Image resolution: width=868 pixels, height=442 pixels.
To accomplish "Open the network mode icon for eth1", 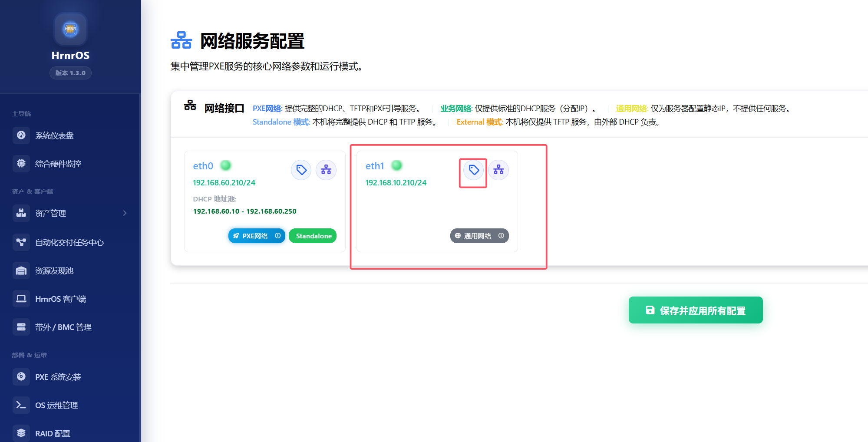I will [498, 170].
